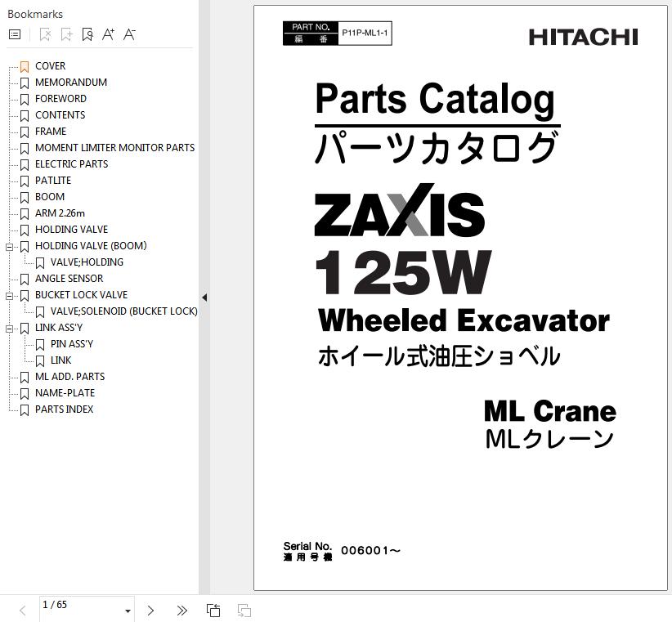Click the find current bookmark icon

click(87, 34)
